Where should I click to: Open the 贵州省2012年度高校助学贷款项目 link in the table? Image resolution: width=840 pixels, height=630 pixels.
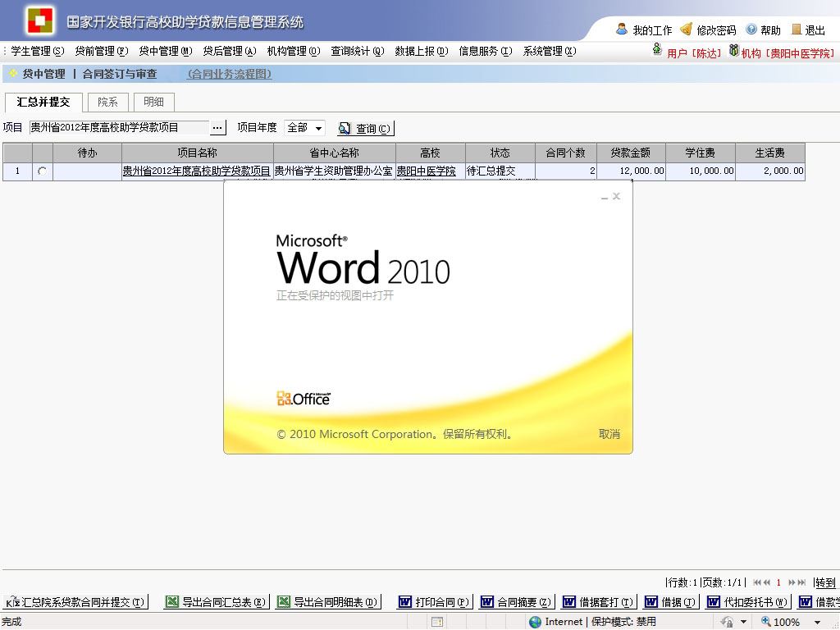click(x=197, y=171)
